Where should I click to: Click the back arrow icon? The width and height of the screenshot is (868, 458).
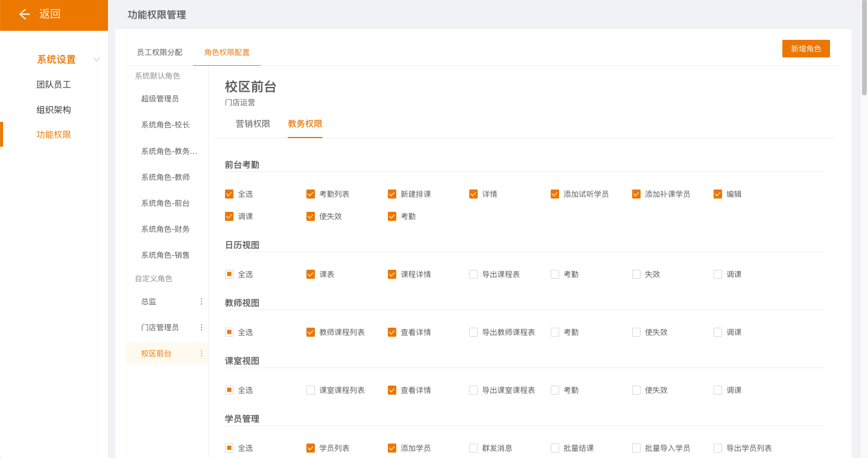tap(24, 14)
